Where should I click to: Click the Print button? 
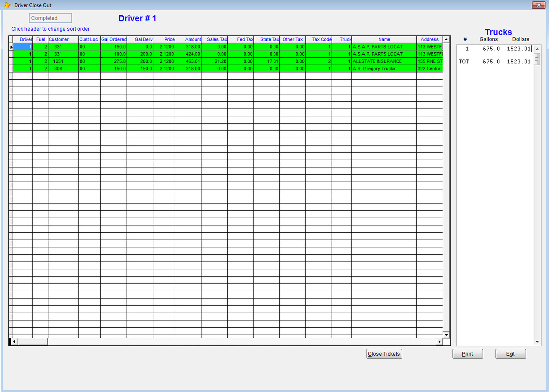468,354
